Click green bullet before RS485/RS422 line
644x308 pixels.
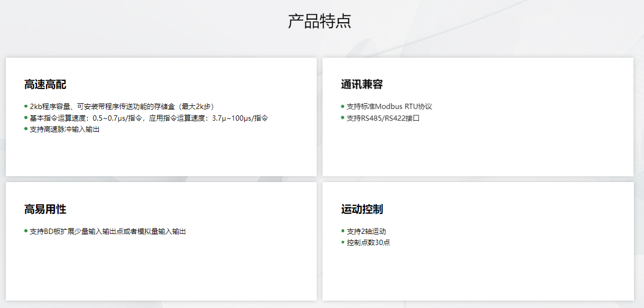click(343, 117)
